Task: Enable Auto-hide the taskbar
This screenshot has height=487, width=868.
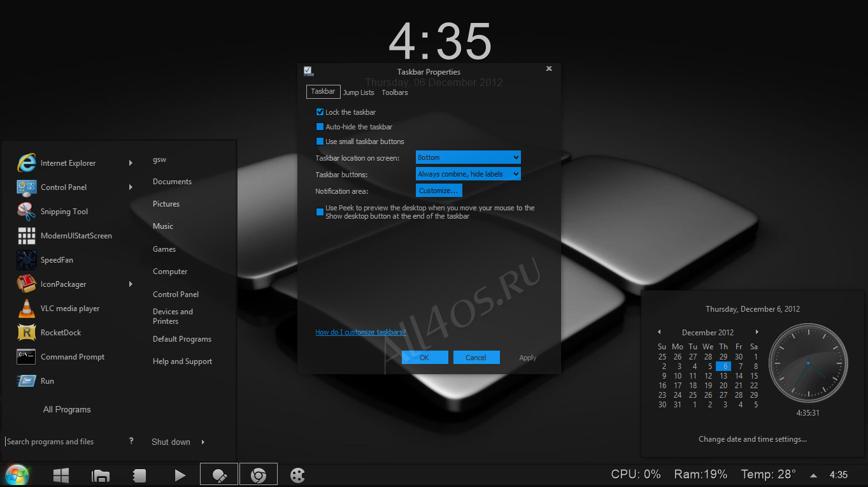Action: pyautogui.click(x=320, y=127)
